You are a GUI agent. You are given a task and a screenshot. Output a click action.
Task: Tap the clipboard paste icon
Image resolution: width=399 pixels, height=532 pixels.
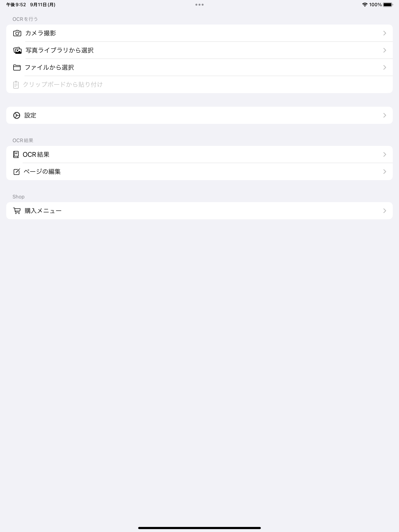(16, 85)
